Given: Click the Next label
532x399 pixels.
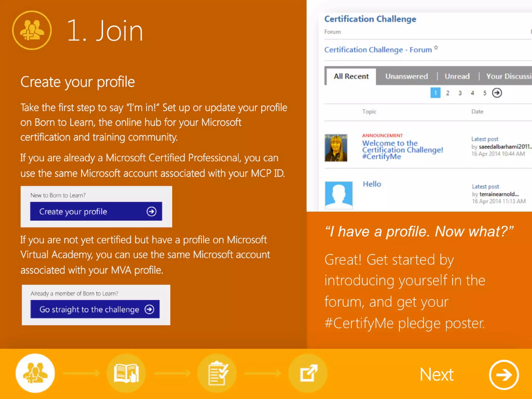Looking at the screenshot, I should (x=437, y=375).
